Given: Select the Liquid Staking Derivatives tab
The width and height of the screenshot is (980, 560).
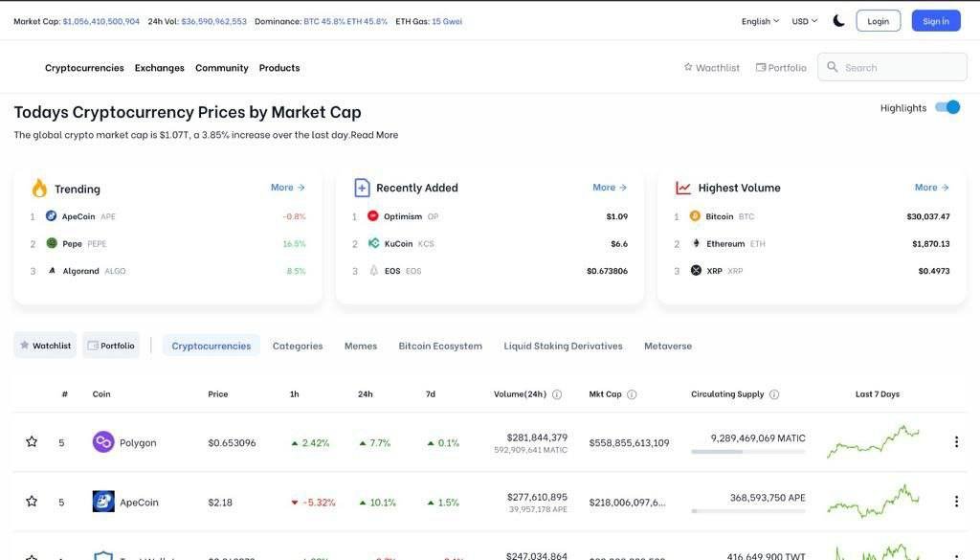Looking at the screenshot, I should (x=563, y=346).
